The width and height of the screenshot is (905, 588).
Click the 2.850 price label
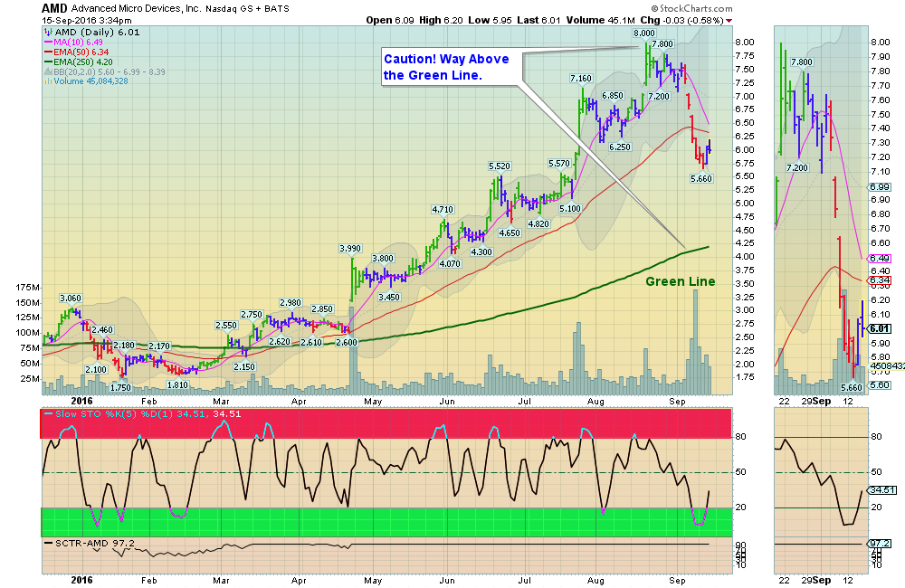point(322,309)
